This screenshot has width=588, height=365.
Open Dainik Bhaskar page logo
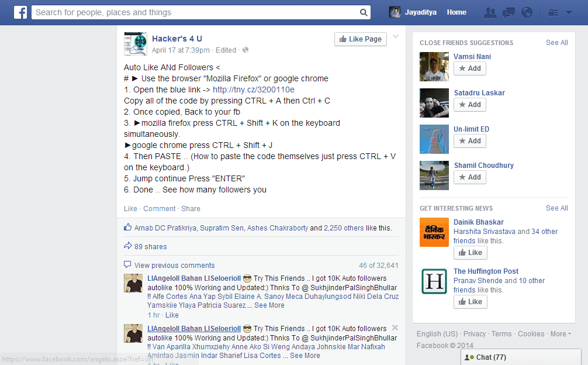434,232
